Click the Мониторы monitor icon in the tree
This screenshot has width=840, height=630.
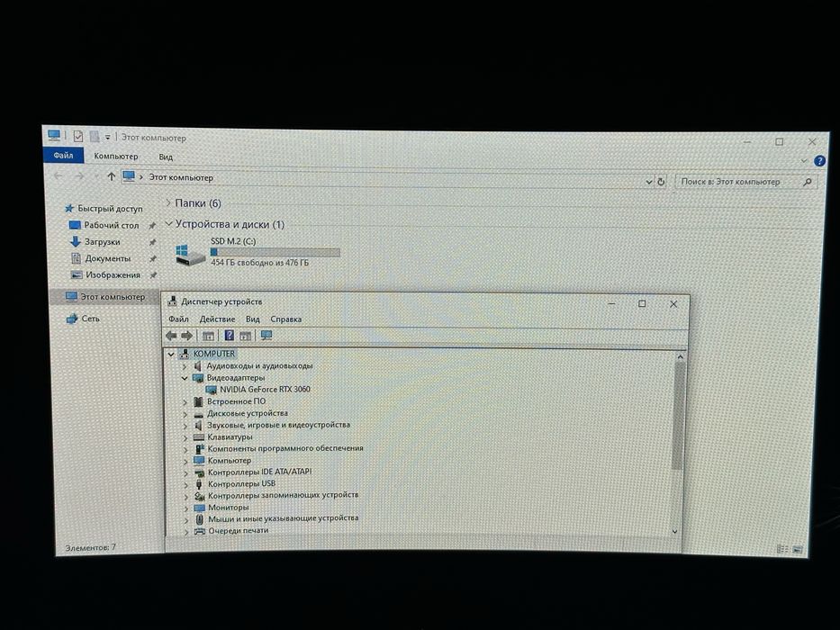[199, 508]
